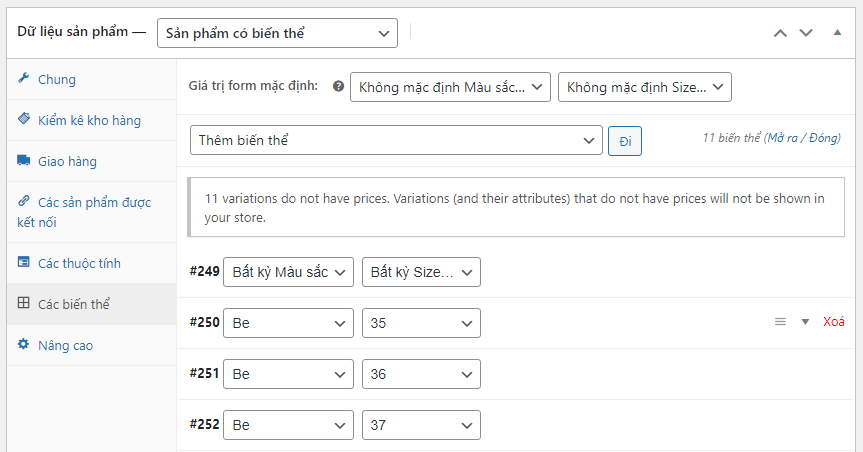The width and height of the screenshot is (863, 452).
Task: Go to the Các thuộc tính tab
Action: point(79,263)
